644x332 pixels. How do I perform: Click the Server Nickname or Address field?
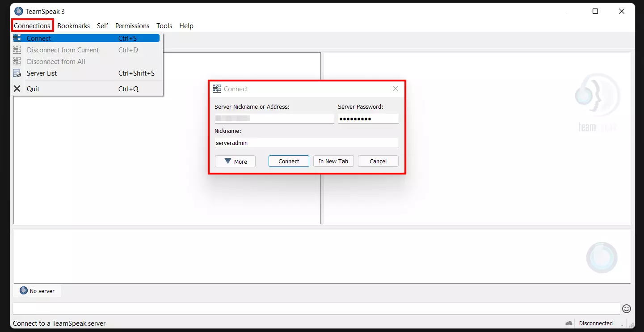click(274, 119)
